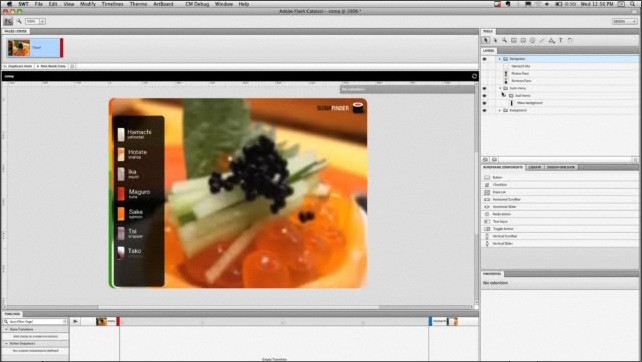Switch to the Design-Time Data tab
Screen dimensions: 642x362
pos(561,167)
